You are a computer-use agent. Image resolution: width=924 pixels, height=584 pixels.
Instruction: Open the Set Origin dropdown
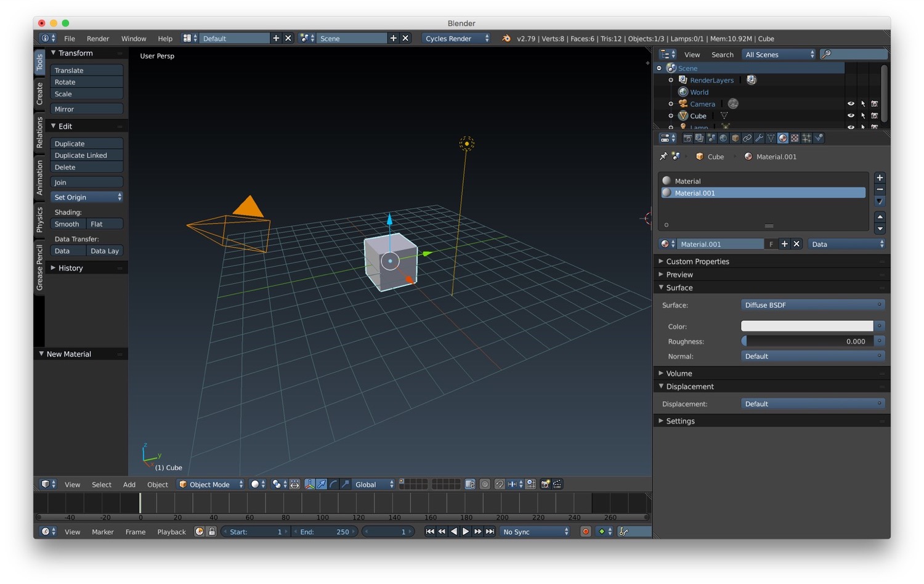click(86, 197)
